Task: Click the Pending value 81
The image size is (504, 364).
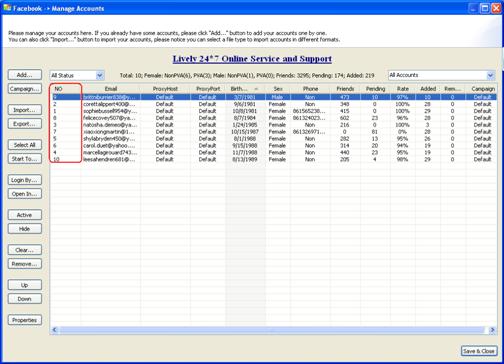Action: coord(375,132)
